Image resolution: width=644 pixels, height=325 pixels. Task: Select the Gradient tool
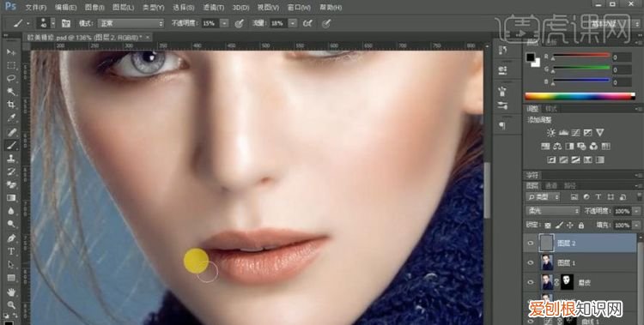point(11,198)
